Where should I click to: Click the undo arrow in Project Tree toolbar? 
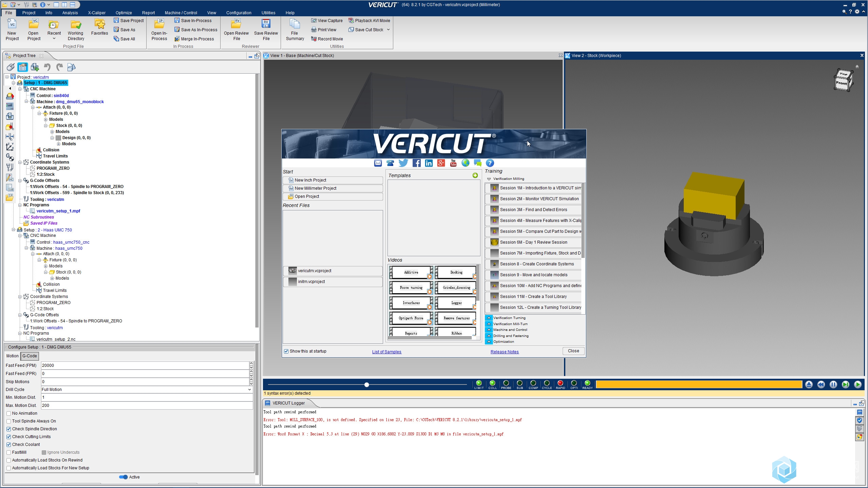point(47,67)
